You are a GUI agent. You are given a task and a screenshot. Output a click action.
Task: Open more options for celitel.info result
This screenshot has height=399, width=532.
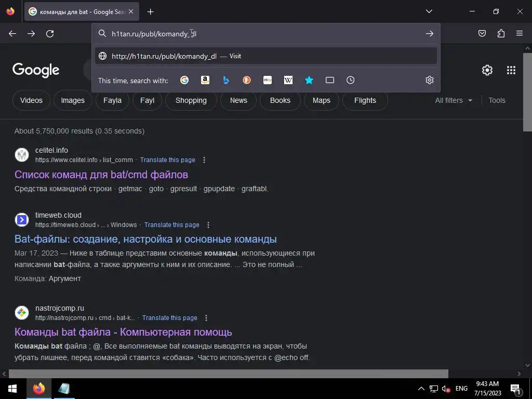[x=204, y=160]
